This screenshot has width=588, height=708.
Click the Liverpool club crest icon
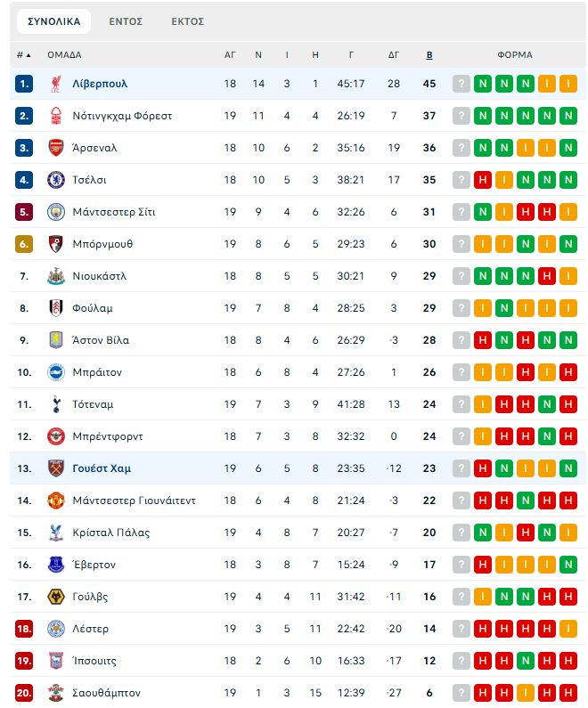pos(56,84)
